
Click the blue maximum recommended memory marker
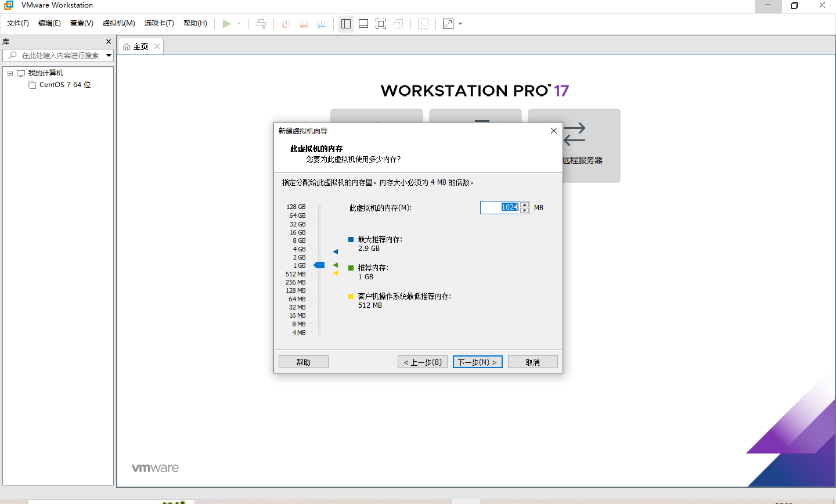pyautogui.click(x=335, y=251)
